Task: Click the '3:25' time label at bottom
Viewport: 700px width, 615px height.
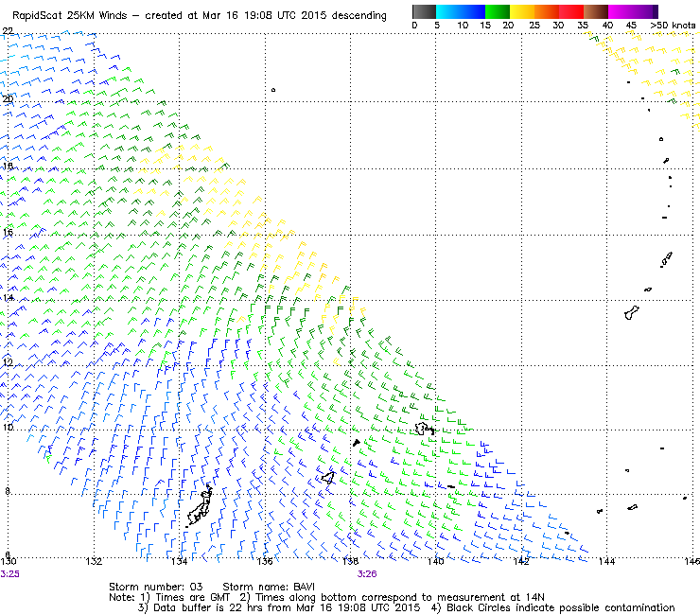Action: tap(9, 574)
